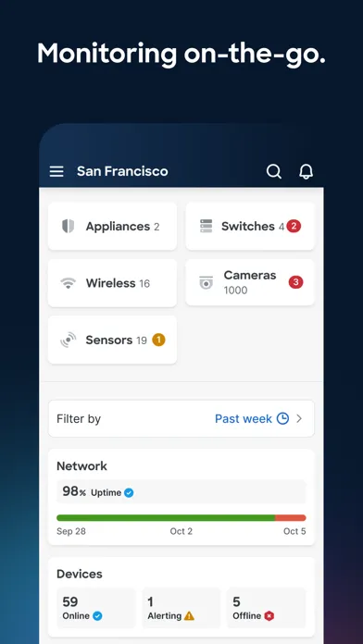
Task: Tap the Wireless wifi icon
Action: click(69, 283)
